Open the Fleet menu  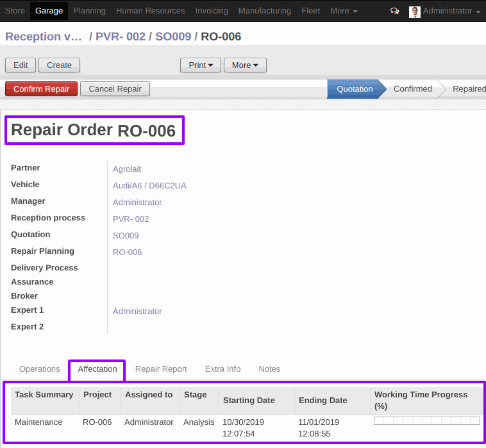pyautogui.click(x=310, y=11)
